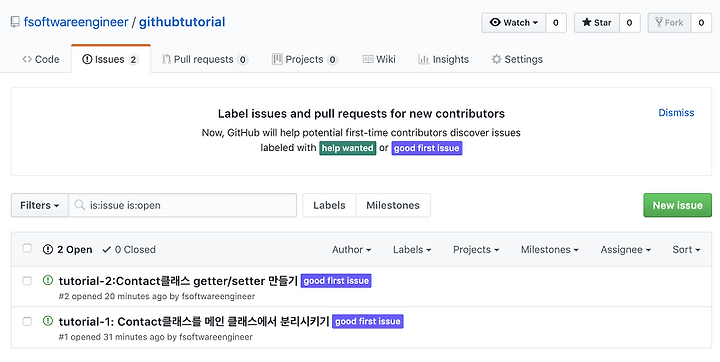Expand the Filters dropdown
Viewport: 720px width, 362px height.
coord(40,205)
